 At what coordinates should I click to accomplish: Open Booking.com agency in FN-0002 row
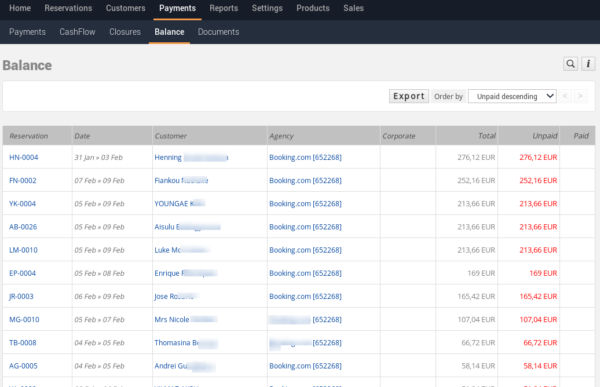[305, 180]
